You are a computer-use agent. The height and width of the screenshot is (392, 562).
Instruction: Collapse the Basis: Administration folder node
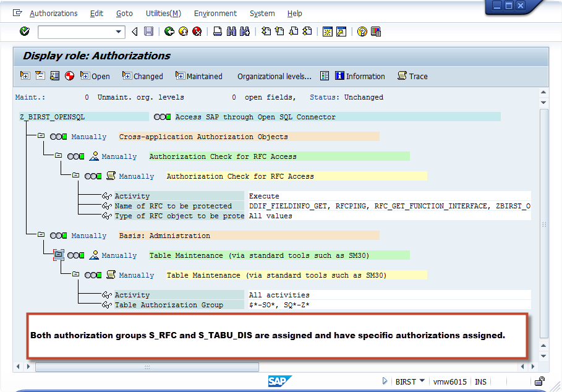(41, 235)
